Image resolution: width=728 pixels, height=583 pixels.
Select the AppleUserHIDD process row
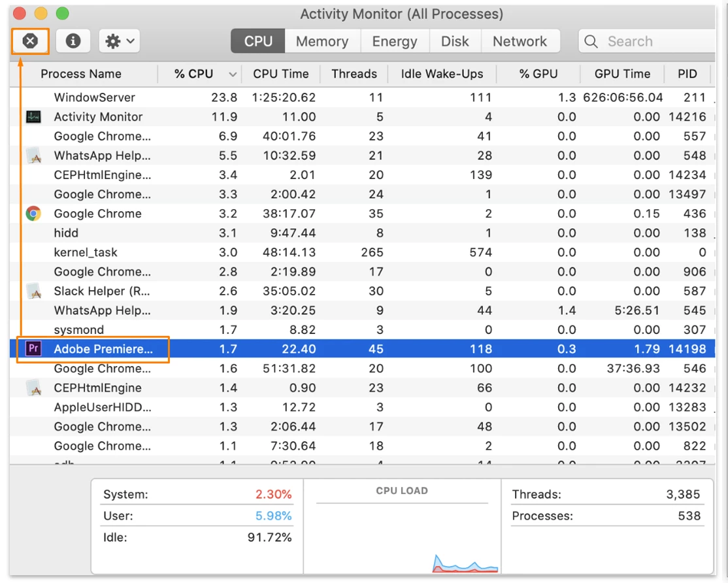362,407
